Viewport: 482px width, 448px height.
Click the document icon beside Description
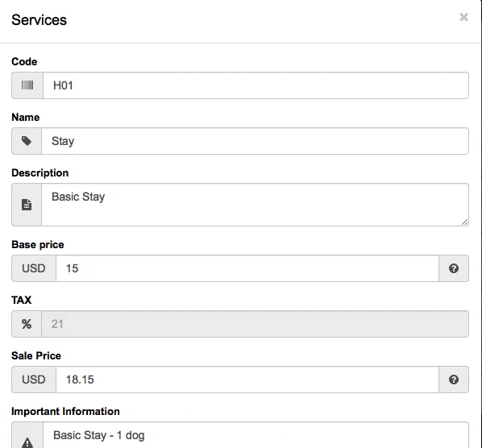tap(27, 205)
